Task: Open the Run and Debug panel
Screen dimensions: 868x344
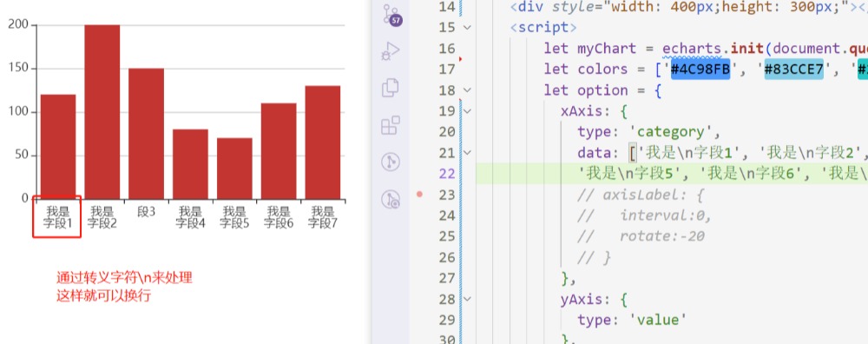Action: coord(391,51)
